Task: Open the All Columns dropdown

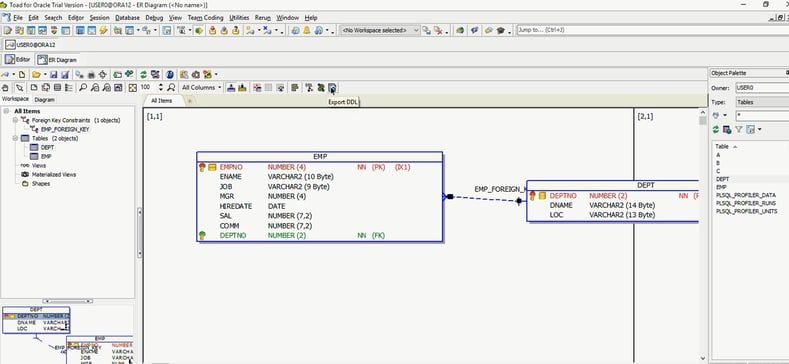Action: (x=201, y=88)
